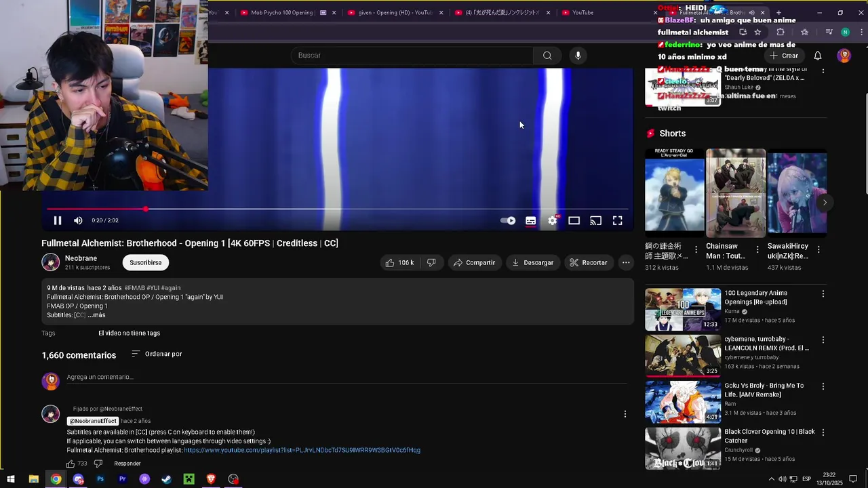The width and height of the screenshot is (868, 488).
Task: Like the pinned comment with 733
Action: point(71,464)
